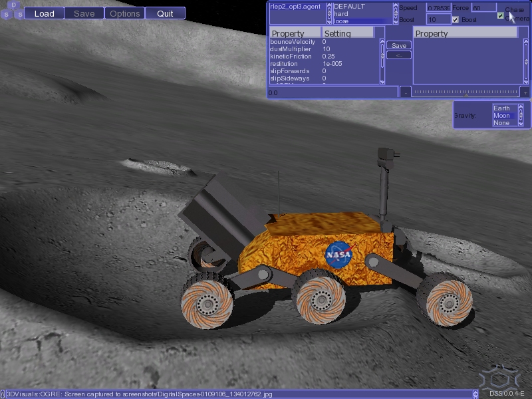Click the material list scroll-down arrow

click(396, 21)
